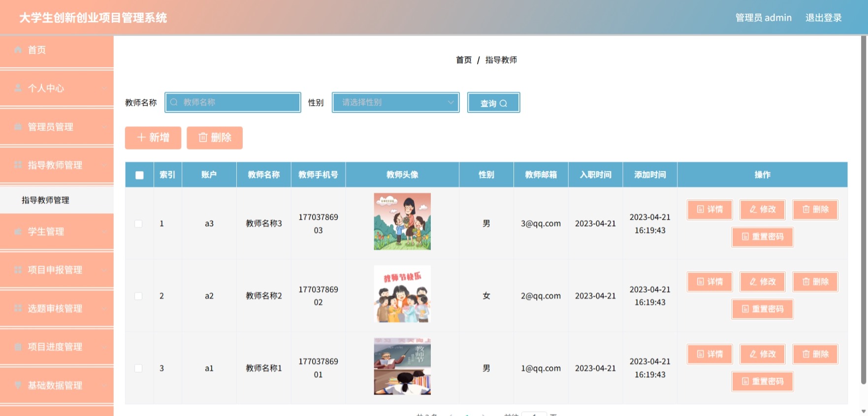Image resolution: width=868 pixels, height=416 pixels.
Task: Expand the 基础数据管理 sidebar menu arrow
Action: click(104, 386)
